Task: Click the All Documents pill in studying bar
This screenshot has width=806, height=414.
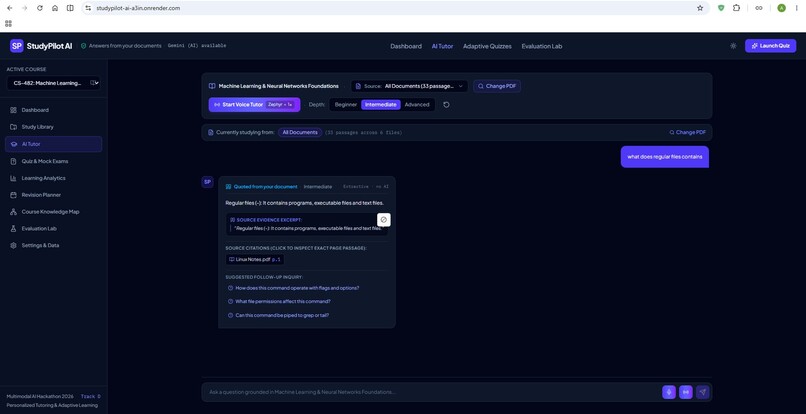Action: click(x=300, y=132)
